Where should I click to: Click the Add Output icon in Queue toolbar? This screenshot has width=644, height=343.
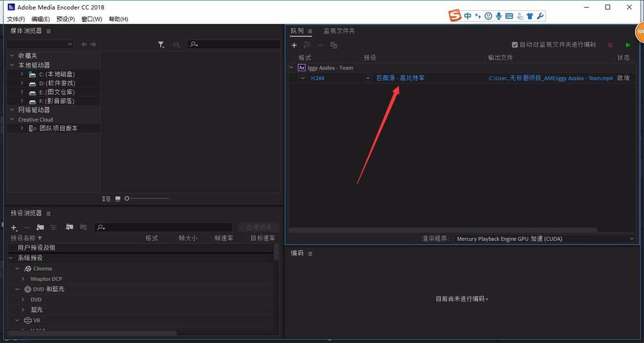tap(307, 45)
